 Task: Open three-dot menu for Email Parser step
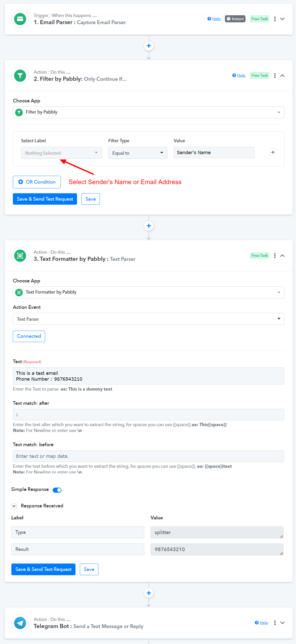(x=275, y=19)
